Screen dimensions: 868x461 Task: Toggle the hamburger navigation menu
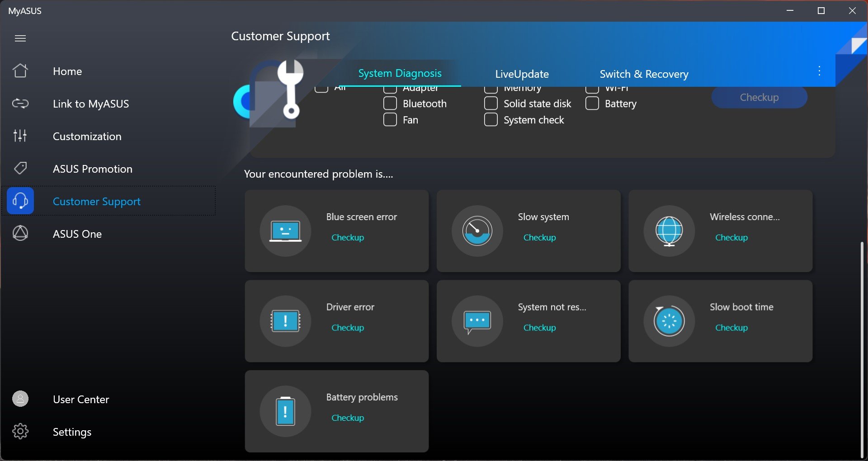[x=20, y=38]
